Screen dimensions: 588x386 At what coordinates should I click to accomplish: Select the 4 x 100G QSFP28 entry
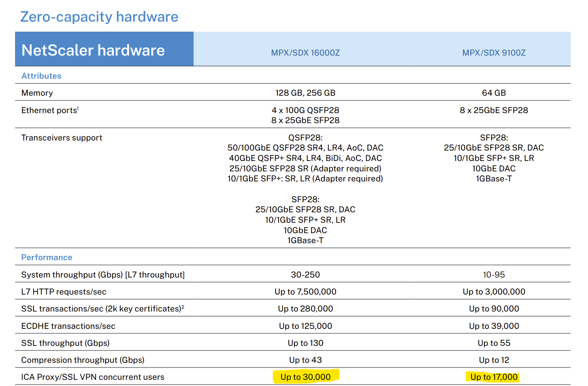click(x=305, y=110)
